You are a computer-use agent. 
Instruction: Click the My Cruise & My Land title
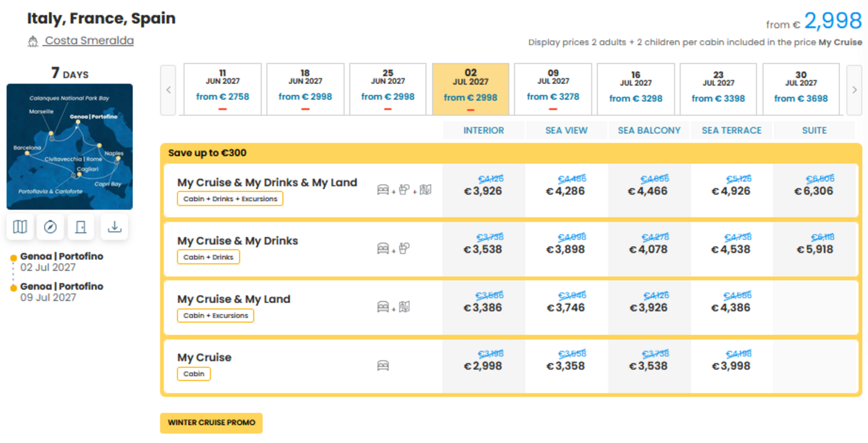[234, 299]
